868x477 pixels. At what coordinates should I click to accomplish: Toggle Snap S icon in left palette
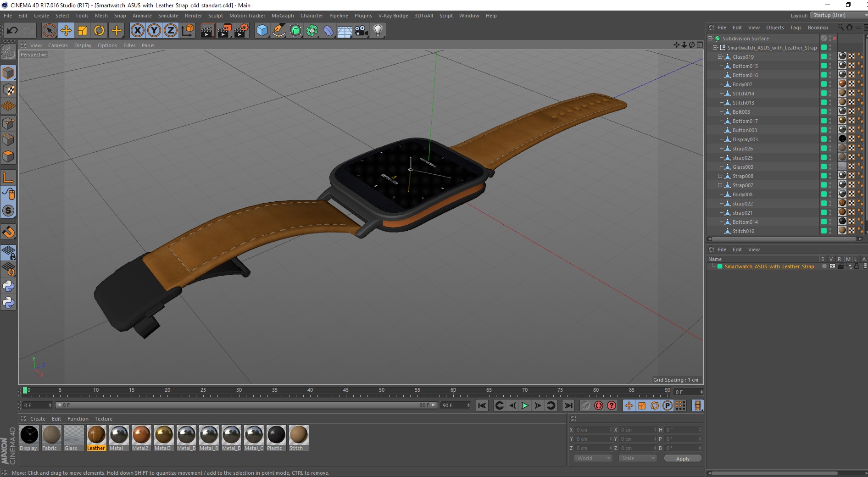click(x=8, y=211)
